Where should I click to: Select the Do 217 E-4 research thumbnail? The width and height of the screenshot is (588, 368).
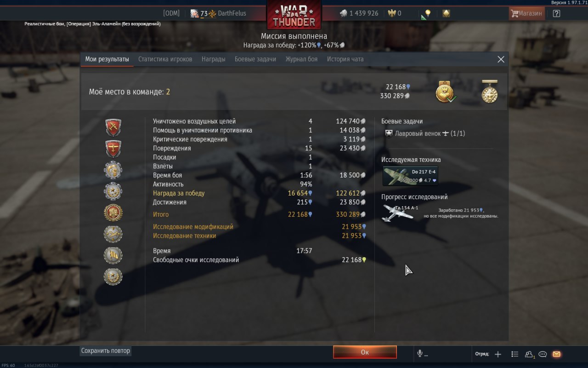pos(410,176)
